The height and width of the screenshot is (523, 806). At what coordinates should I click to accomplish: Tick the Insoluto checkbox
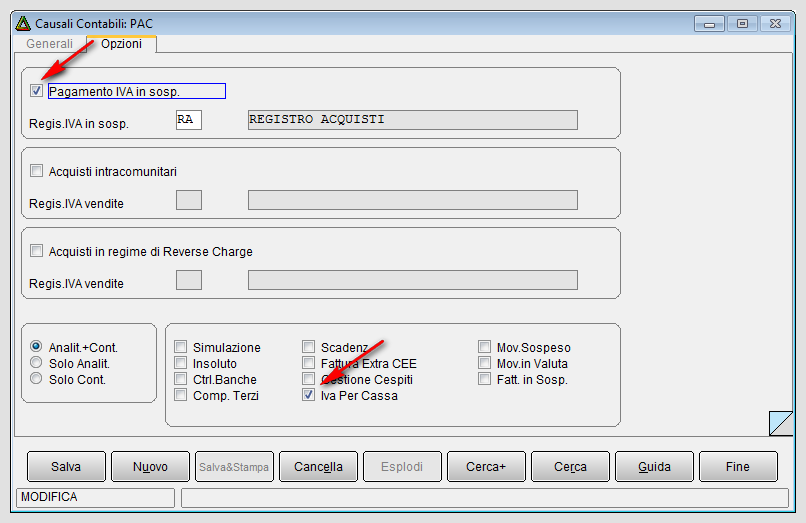coord(180,363)
